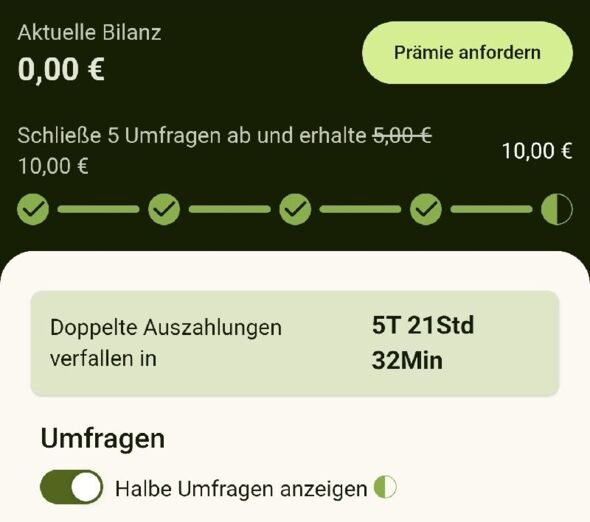Screen dimensions: 590x522
Task: Click the Aktuelle Bilanz label
Action: [90, 32]
